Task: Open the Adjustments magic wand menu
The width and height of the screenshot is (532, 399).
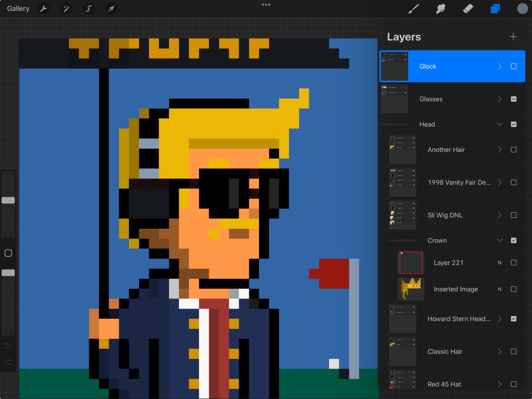Action: pyautogui.click(x=66, y=8)
